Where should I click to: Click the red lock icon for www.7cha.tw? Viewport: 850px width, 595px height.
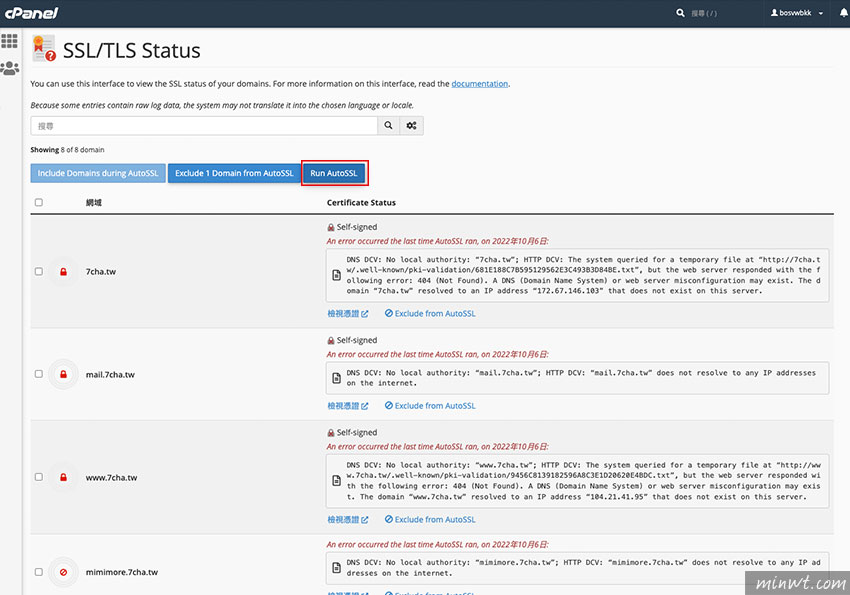[63, 477]
